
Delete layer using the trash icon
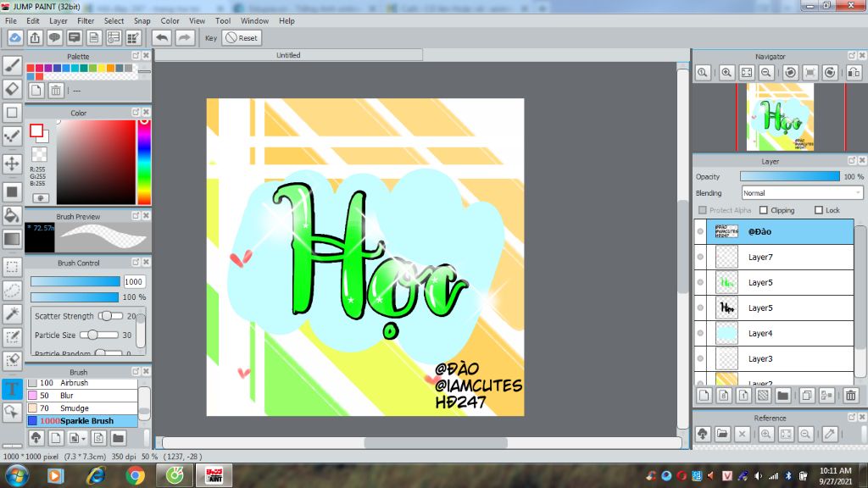click(851, 395)
